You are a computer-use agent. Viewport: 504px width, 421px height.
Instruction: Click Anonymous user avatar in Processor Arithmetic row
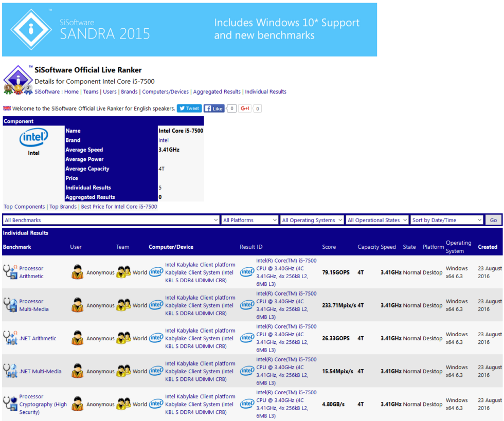78,272
